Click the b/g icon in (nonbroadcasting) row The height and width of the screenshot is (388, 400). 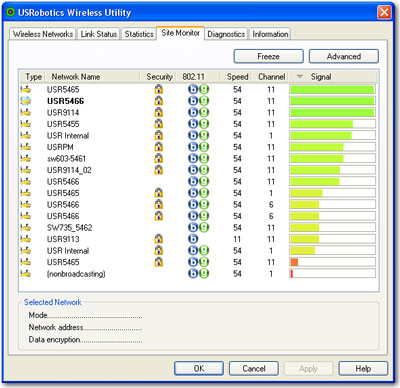tap(199, 273)
